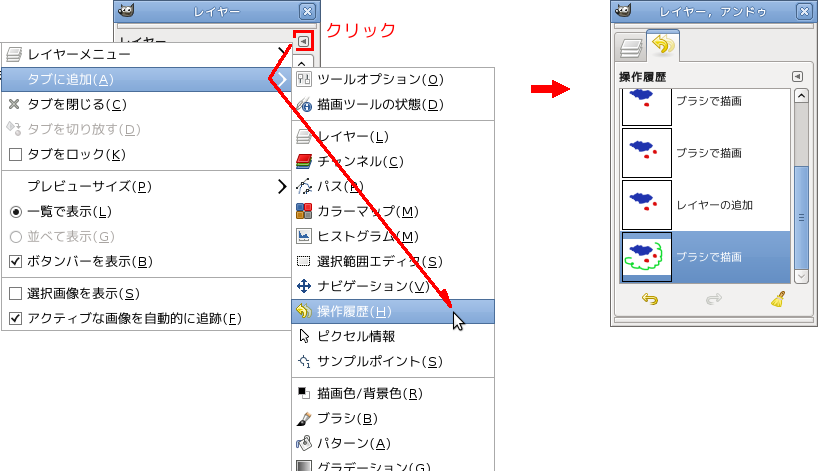Choose カラーマップ(M) menu text
The image size is (818, 471).
point(368,212)
